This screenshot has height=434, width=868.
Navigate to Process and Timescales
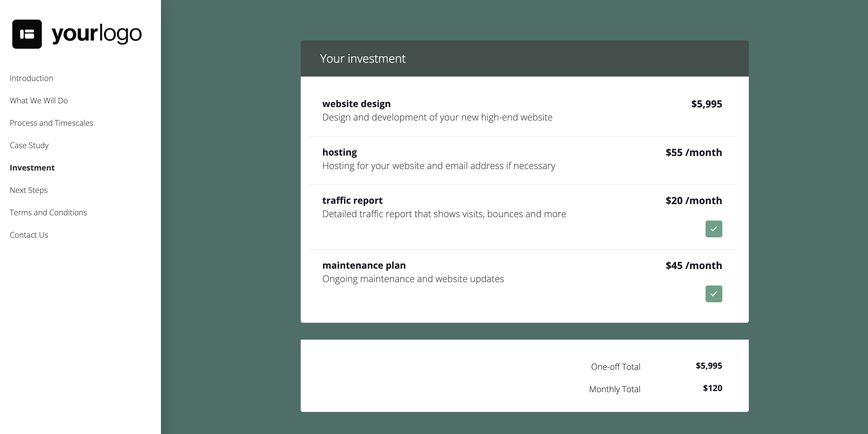[x=52, y=123]
